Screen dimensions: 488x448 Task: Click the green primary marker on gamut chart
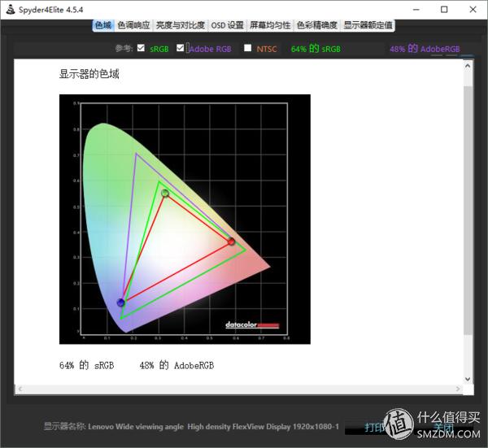coord(165,194)
